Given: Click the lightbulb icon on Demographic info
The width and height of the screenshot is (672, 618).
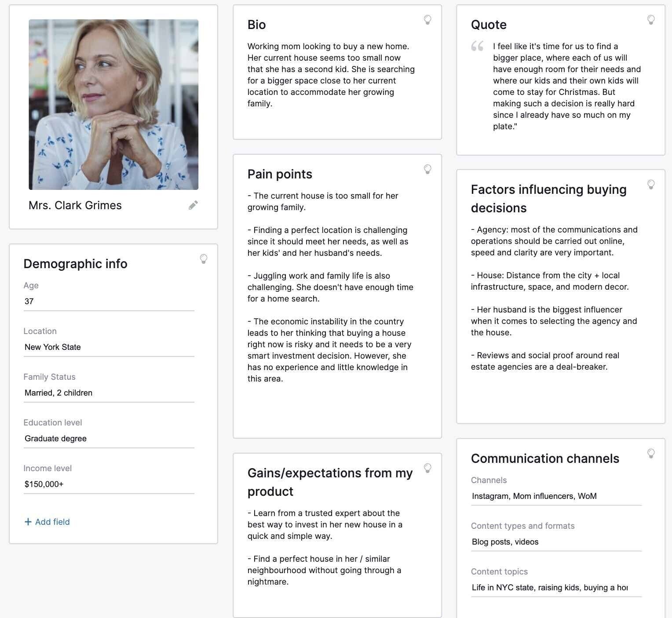Looking at the screenshot, I should pyautogui.click(x=204, y=259).
